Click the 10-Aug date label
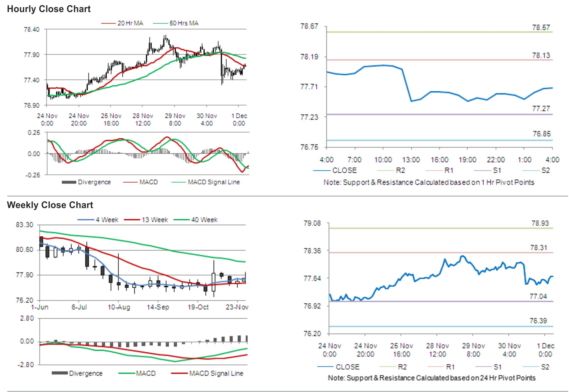 tap(119, 307)
